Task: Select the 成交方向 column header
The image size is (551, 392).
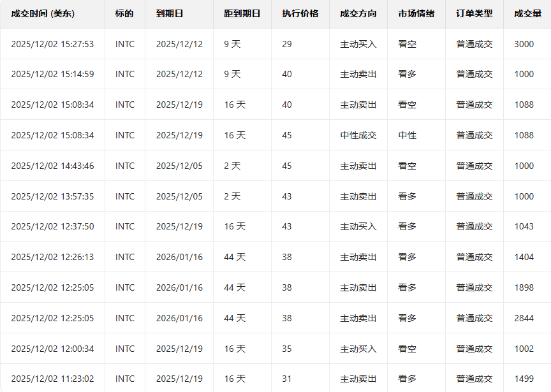Action: (358, 13)
